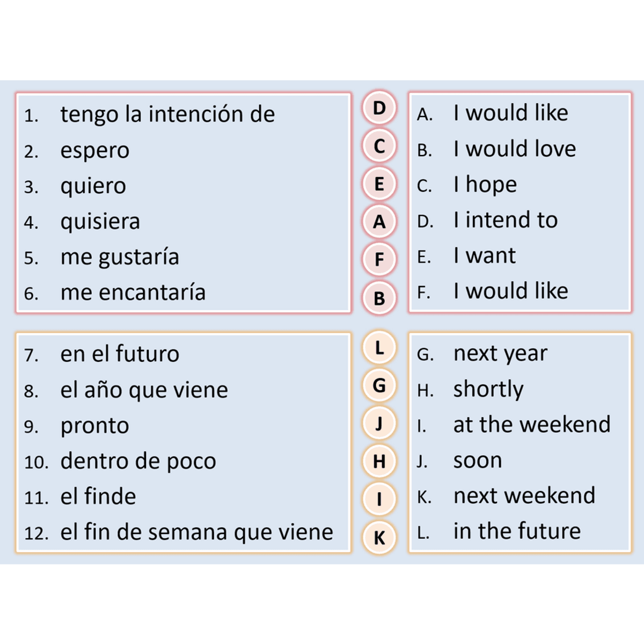The width and height of the screenshot is (644, 644).
Task: Select the orange answer circle labeled H
Action: click(x=379, y=461)
